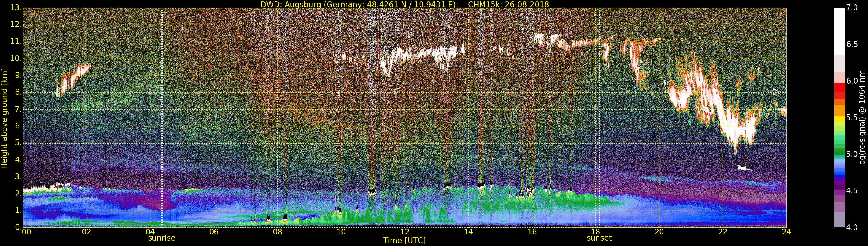Screen dimensions: 868x246
Task: Click the height axis tick label '1.'
Action: pos(18,210)
